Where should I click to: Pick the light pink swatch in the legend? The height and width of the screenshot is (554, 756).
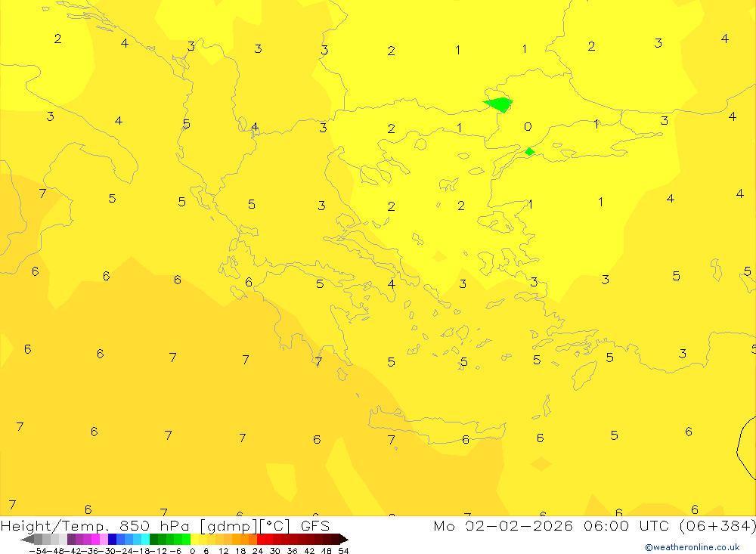point(104,540)
